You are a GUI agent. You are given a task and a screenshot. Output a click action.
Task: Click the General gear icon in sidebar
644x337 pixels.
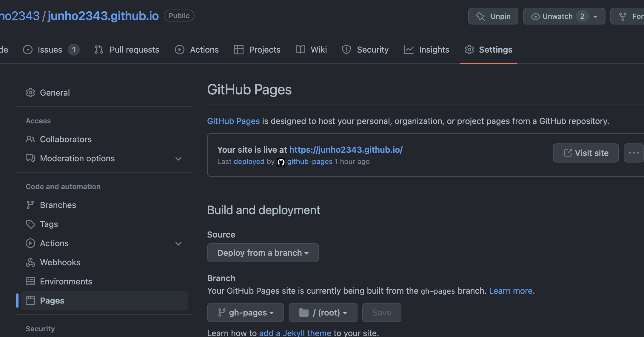pos(30,93)
